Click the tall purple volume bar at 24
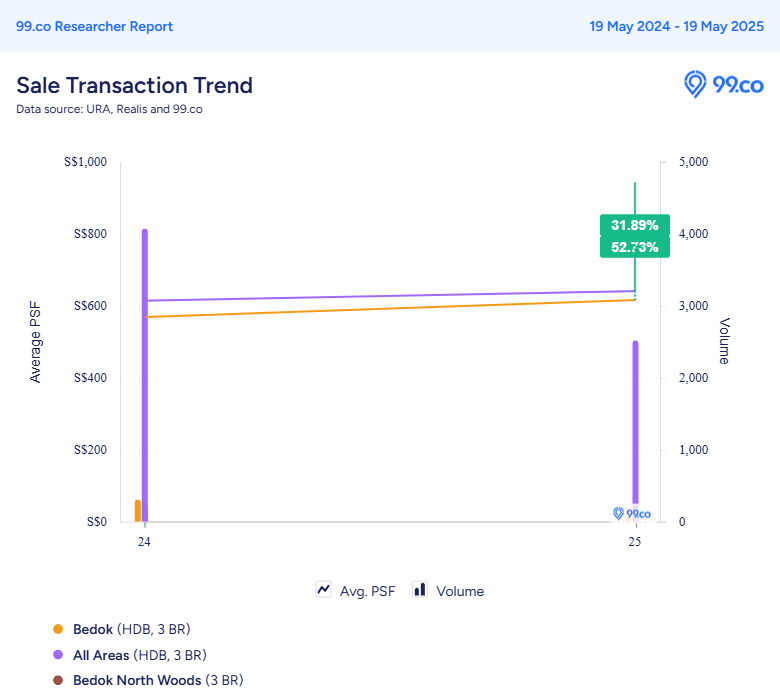Screen dimensions: 780x695 (145, 376)
